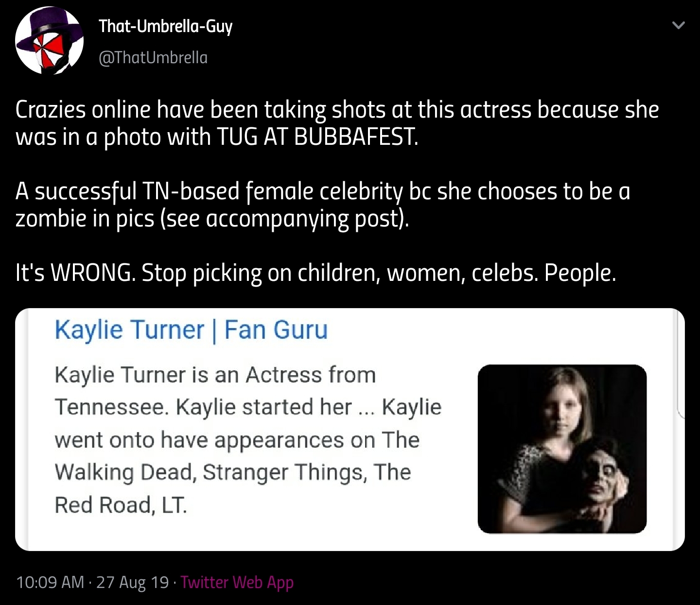The image size is (700, 605).
Task: Select the 27 Aug 19 date
Action: click(x=133, y=582)
